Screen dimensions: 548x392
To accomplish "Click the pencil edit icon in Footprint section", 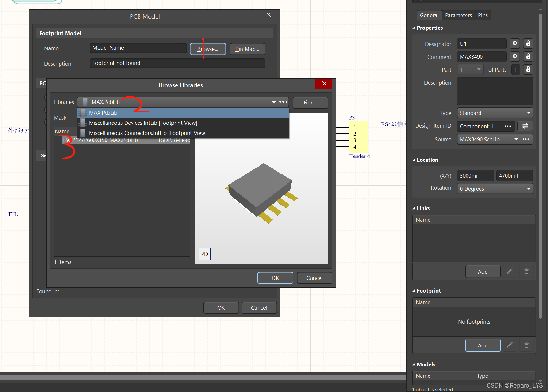I will 510,345.
